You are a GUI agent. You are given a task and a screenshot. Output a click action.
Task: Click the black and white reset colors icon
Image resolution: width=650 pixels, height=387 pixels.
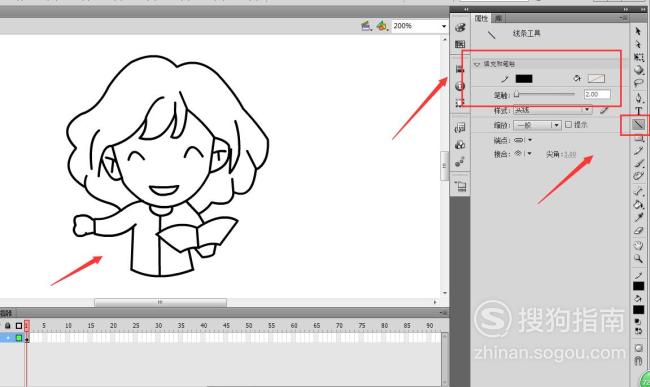click(638, 322)
